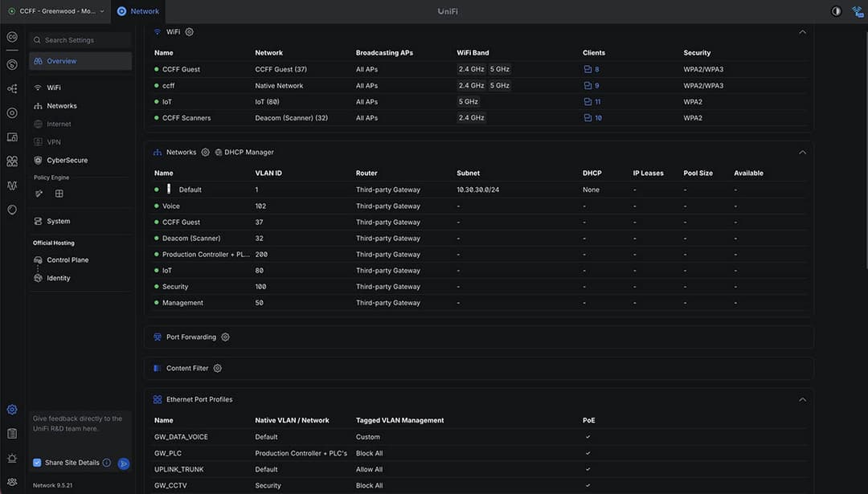
Task: Expand the Content Filter section
Action: pyautogui.click(x=479, y=369)
